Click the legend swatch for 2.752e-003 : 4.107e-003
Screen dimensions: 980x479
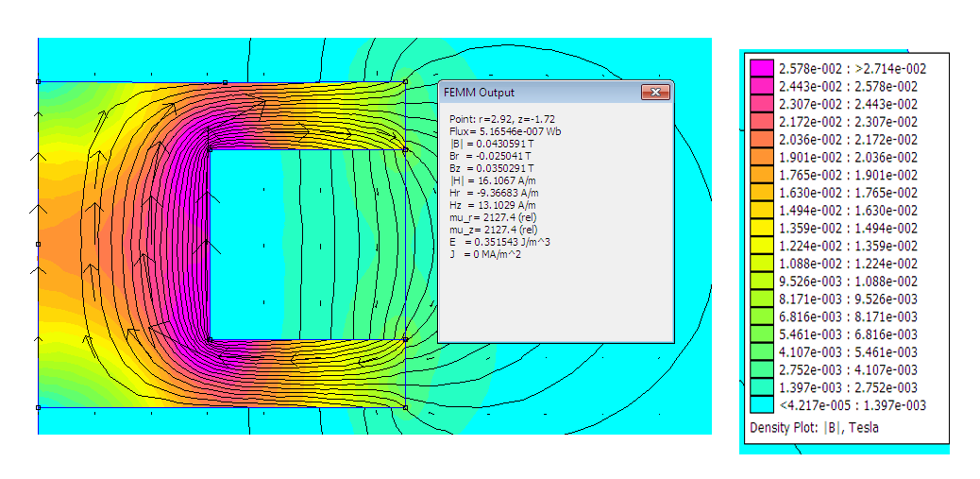761,369
